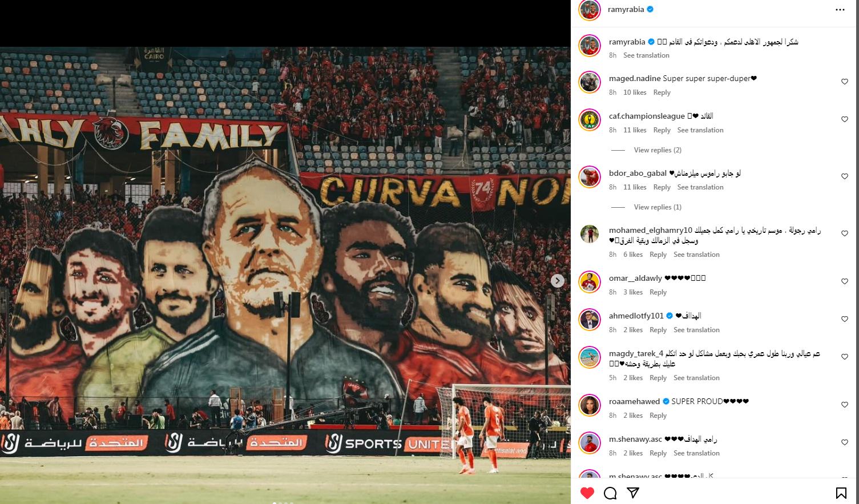The height and width of the screenshot is (504, 859).
Task: Reply to maged.nadine's comment
Action: 662,92
